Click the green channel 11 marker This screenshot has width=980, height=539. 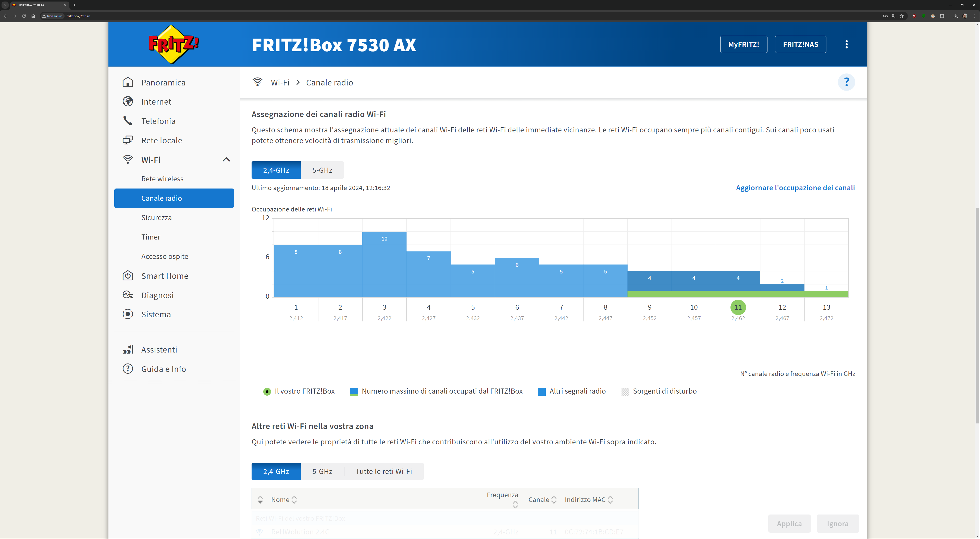738,307
